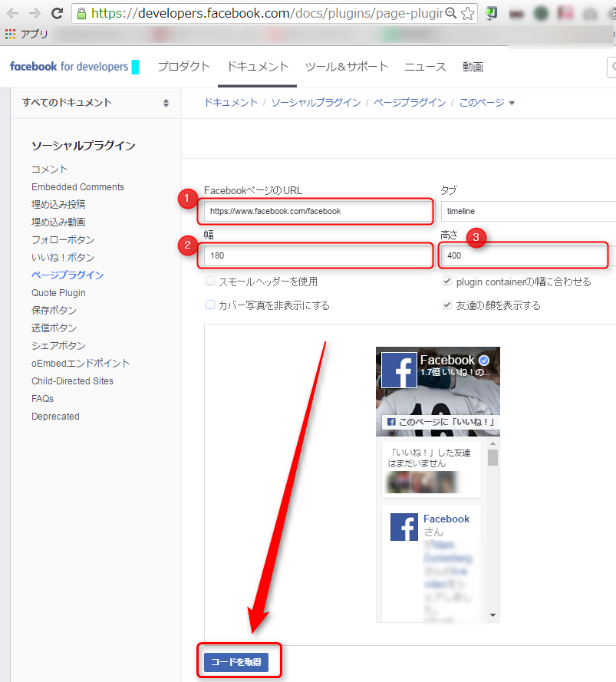Click the ソーシャルプラグイン breadcrumb link
Viewport: 616px width, 682px height.
(316, 103)
